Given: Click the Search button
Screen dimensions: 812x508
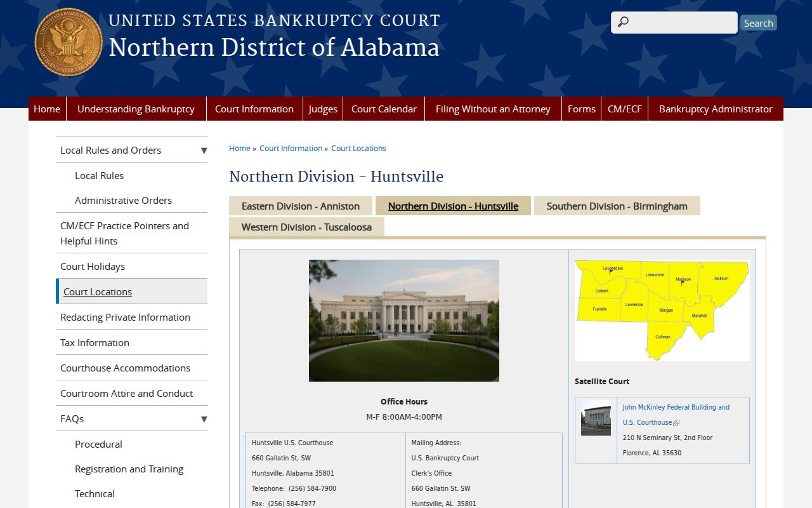Looking at the screenshot, I should (x=758, y=23).
